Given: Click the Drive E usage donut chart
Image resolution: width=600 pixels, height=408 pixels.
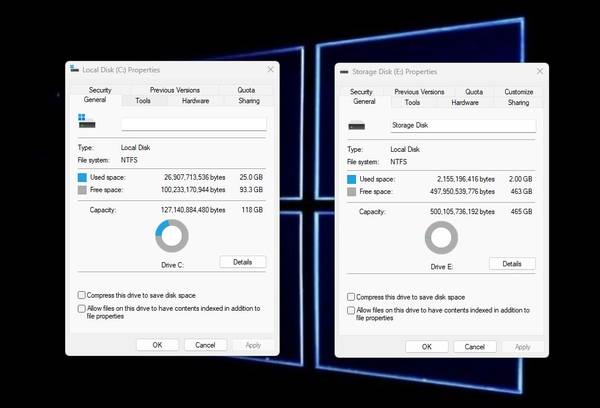Looking at the screenshot, I should point(442,238).
